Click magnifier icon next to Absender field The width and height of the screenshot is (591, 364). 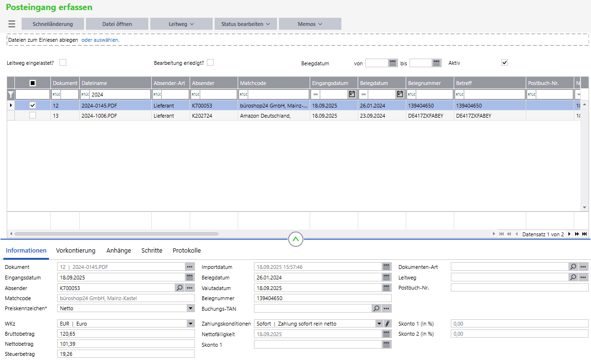[180, 288]
